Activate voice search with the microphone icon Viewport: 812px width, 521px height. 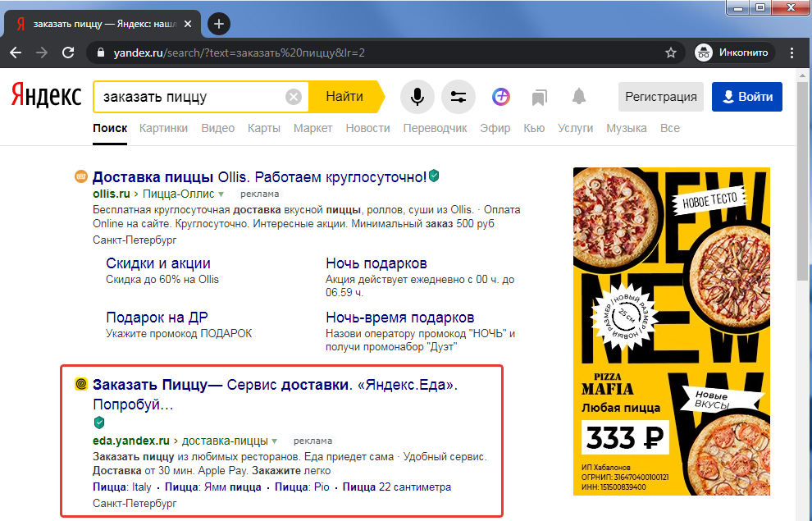(417, 96)
